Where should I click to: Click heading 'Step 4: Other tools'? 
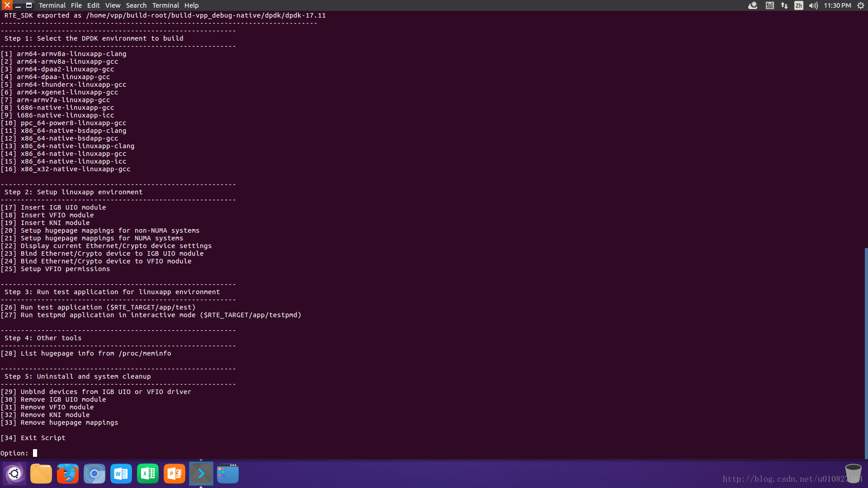(43, 338)
